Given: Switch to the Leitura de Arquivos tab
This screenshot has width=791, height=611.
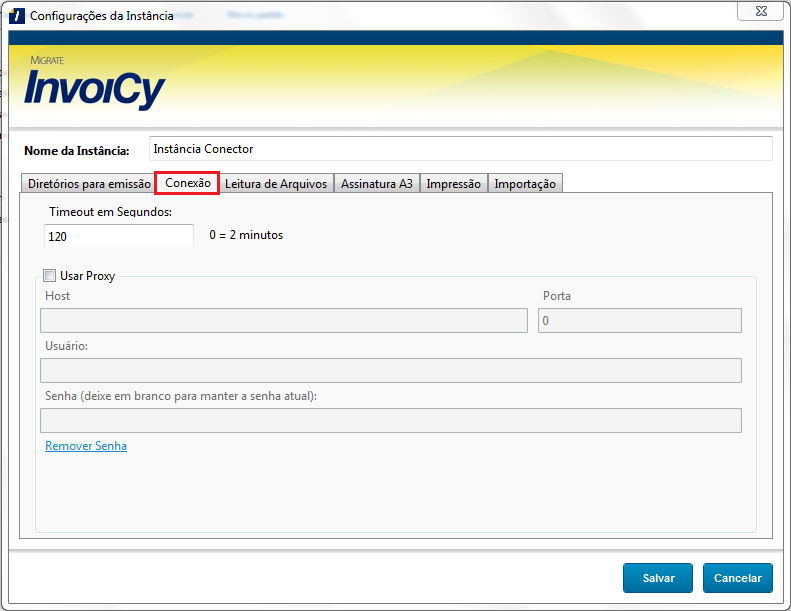Looking at the screenshot, I should [x=276, y=184].
